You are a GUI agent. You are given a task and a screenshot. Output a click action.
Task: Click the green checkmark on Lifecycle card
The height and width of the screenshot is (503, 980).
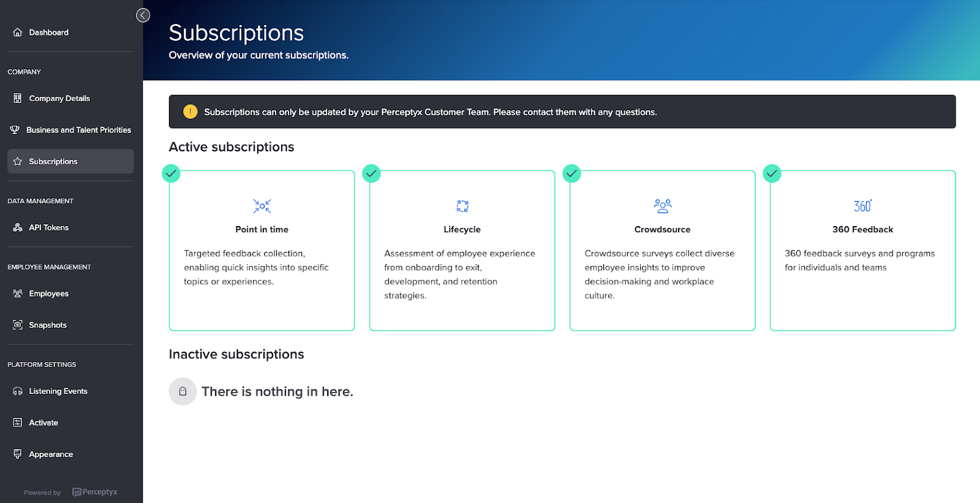pos(371,173)
